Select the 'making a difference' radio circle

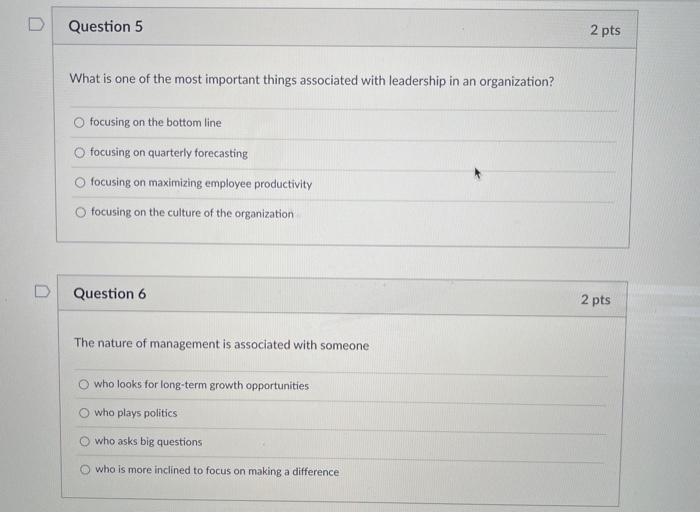tap(86, 471)
